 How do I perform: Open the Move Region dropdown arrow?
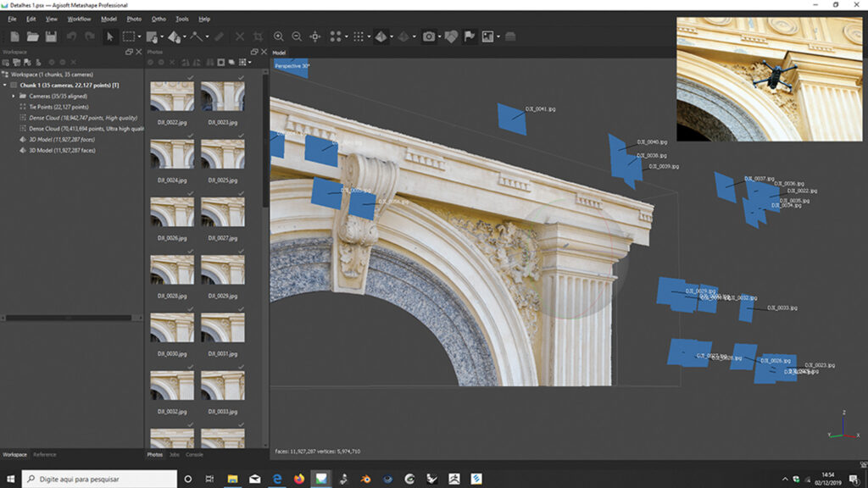pyautogui.click(x=162, y=37)
